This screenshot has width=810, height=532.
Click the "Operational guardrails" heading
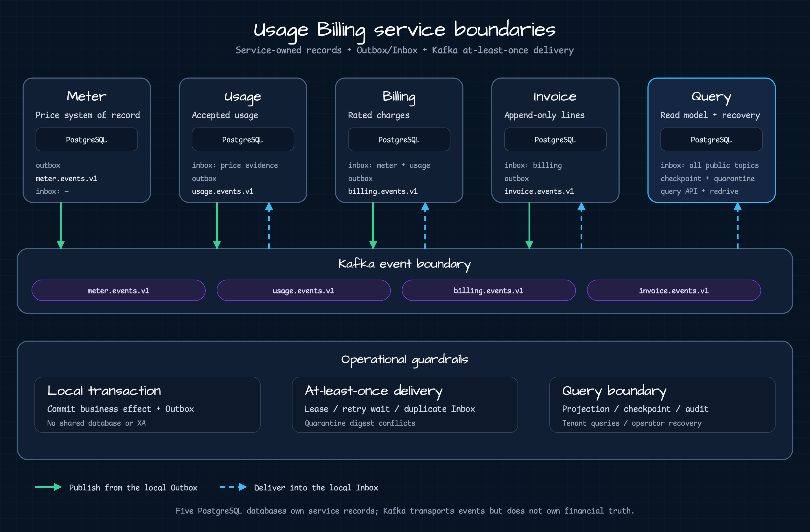pos(405,360)
